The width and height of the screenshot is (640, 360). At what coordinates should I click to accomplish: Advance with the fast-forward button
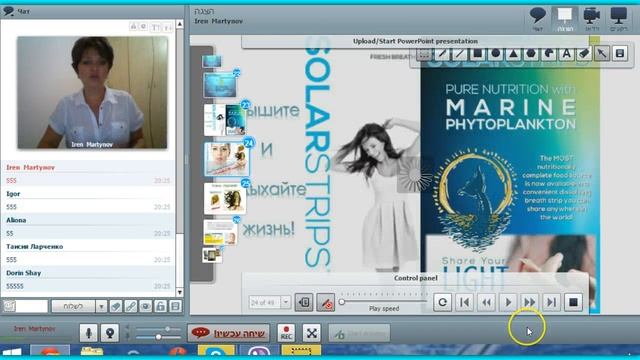click(x=530, y=302)
